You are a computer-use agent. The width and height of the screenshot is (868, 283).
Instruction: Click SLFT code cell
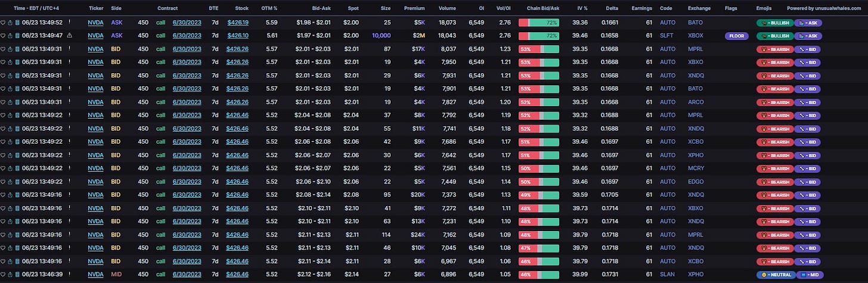tap(668, 35)
